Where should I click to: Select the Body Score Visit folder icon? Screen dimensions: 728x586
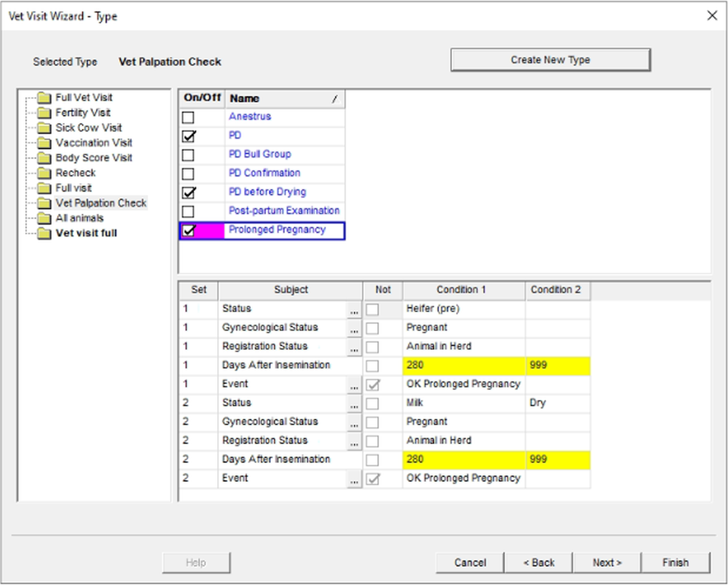point(44,158)
